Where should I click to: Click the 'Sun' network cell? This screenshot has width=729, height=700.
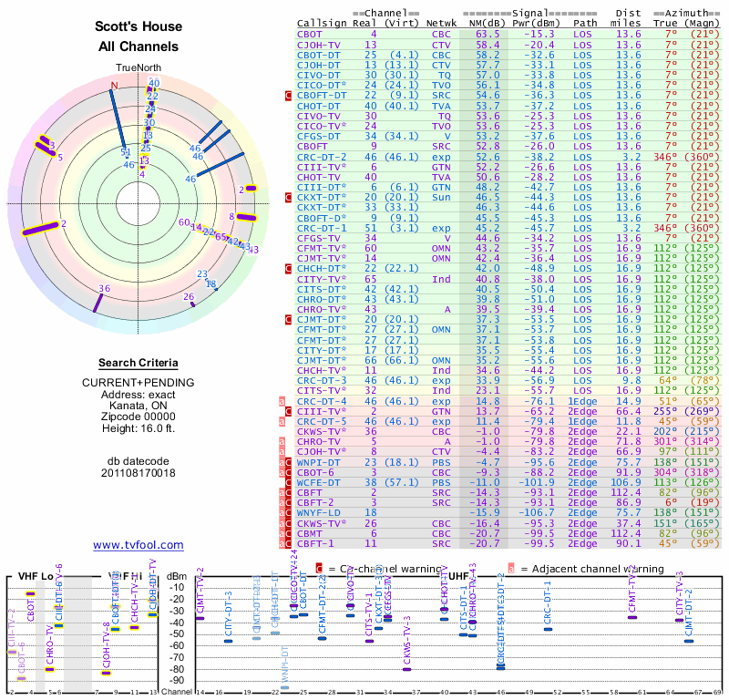pos(441,198)
